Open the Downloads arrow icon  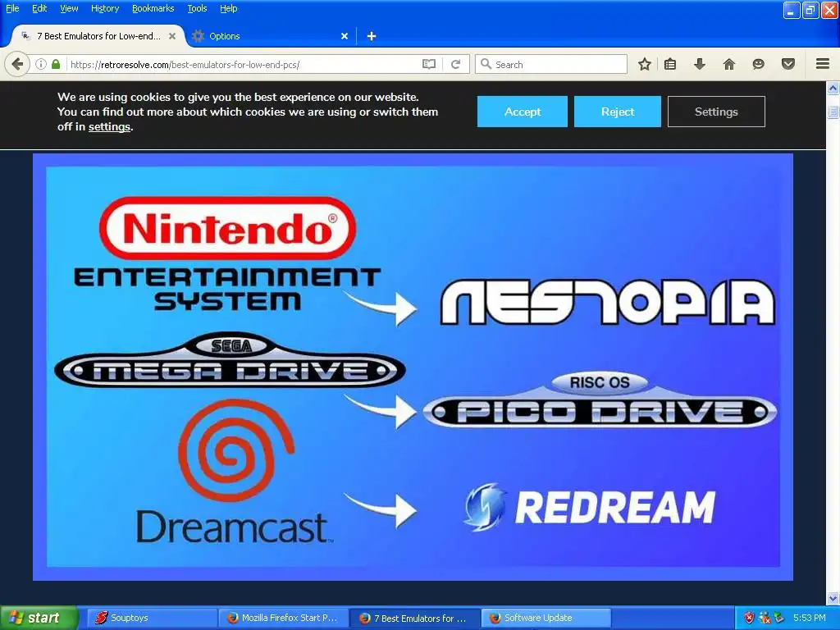700,64
